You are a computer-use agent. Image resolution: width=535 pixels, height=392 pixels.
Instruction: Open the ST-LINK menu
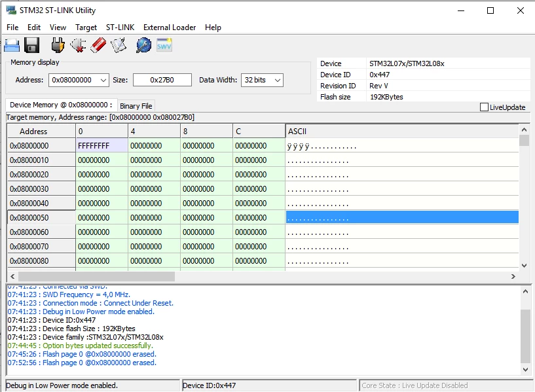(120, 27)
